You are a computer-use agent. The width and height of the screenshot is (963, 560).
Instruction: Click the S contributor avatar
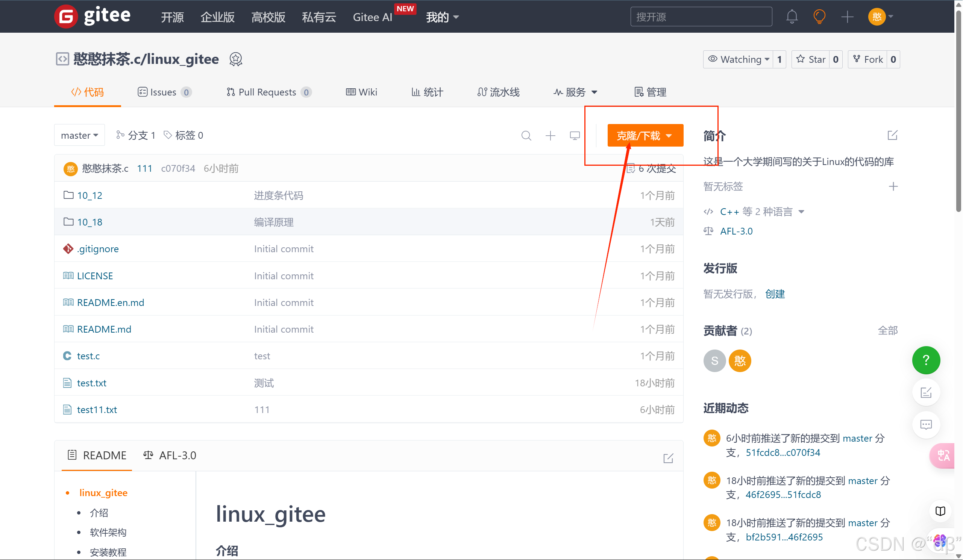point(714,360)
